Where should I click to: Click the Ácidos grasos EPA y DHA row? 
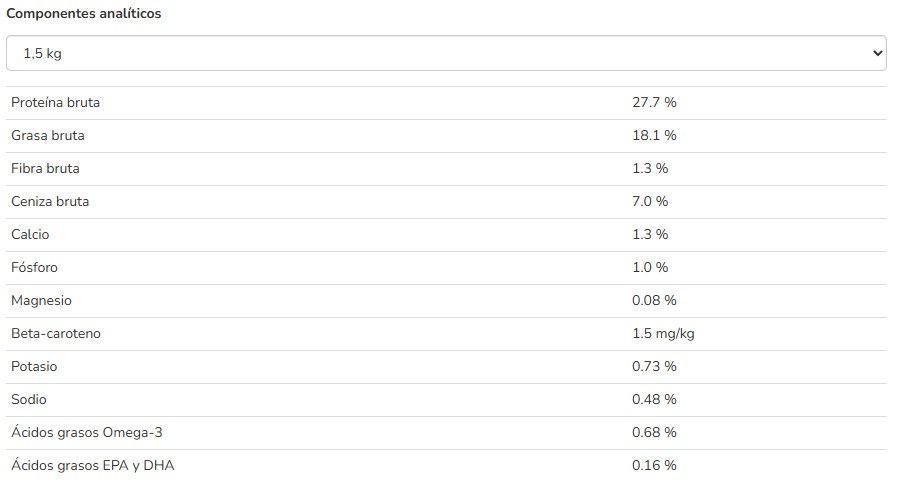click(x=446, y=465)
